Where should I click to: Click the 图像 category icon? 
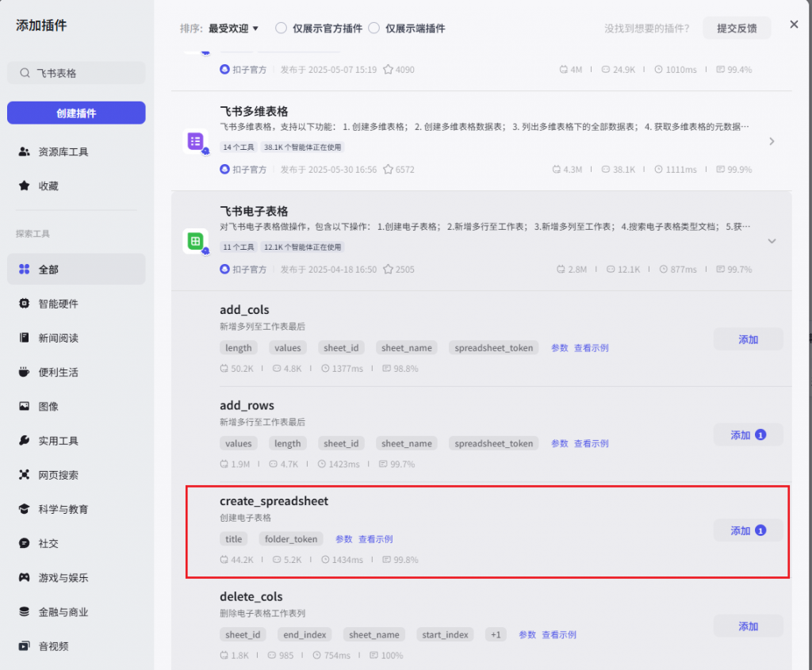(25, 407)
